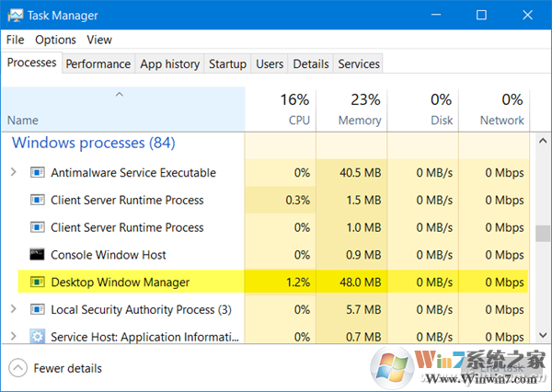This screenshot has width=552, height=392.
Task: Expand the Antimalware Service Executable row
Action: click(14, 172)
